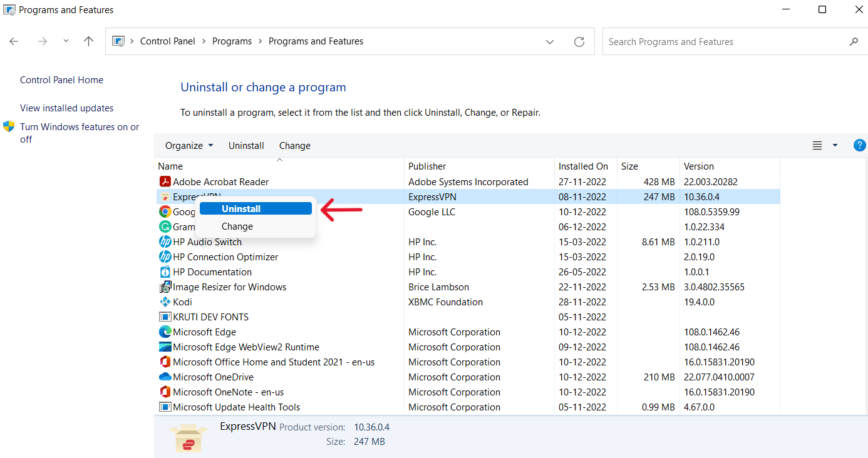Click the 428 MB size cell

tap(659, 182)
